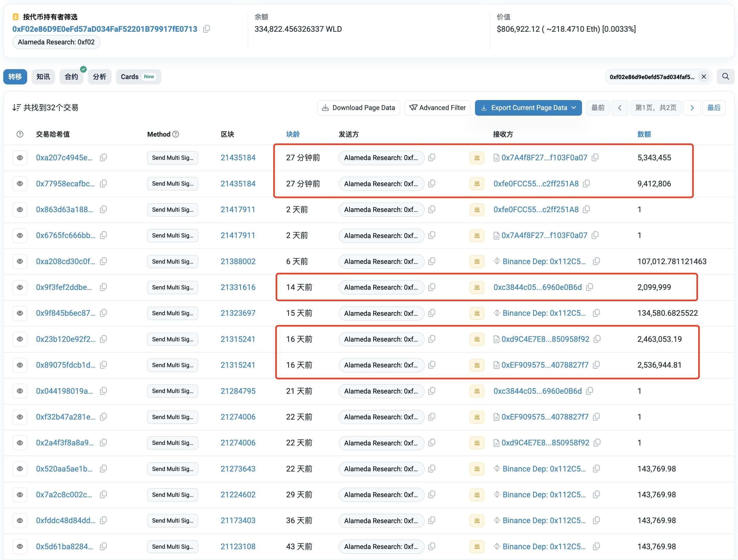Image resolution: width=738 pixels, height=560 pixels.
Task: Go to next page with right chevron
Action: [x=692, y=108]
